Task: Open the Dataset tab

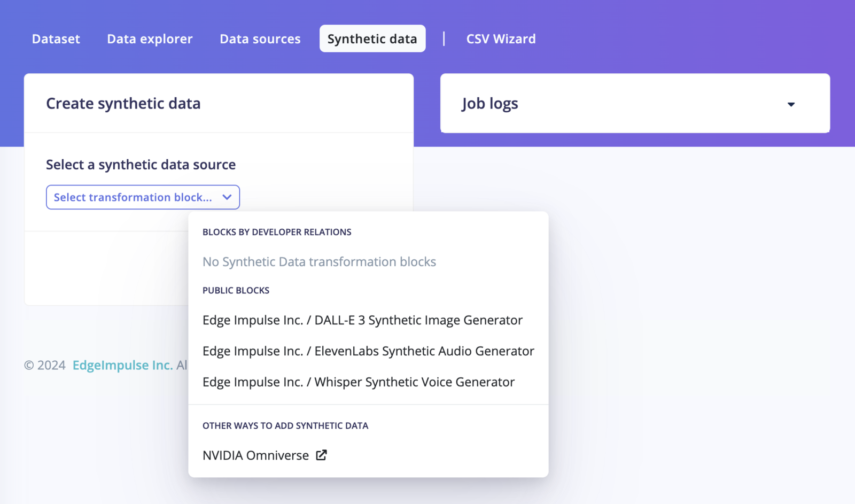Action: point(56,39)
